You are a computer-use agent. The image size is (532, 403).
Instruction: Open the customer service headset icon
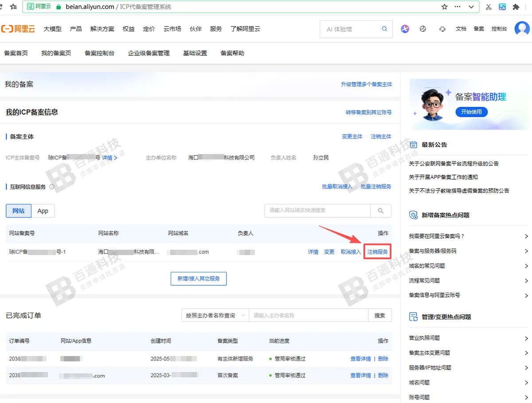[x=442, y=28]
